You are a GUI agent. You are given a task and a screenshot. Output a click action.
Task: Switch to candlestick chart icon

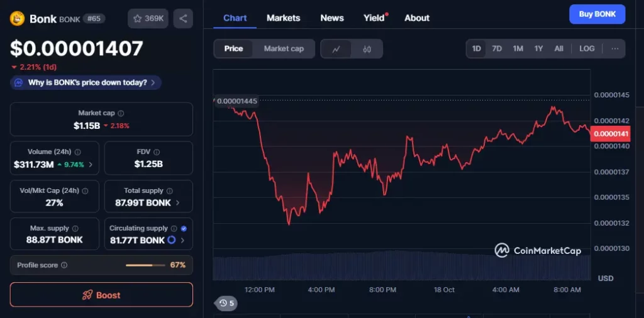(x=367, y=49)
